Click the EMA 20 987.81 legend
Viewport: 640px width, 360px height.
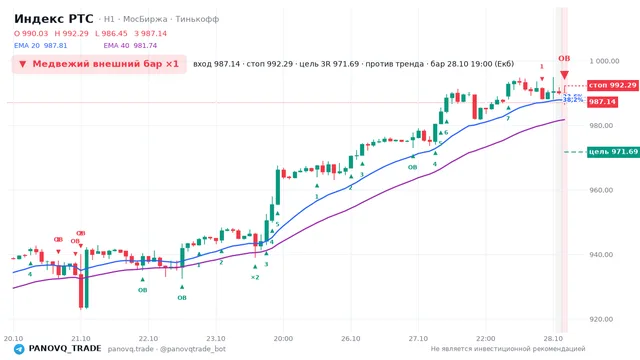[40, 46]
